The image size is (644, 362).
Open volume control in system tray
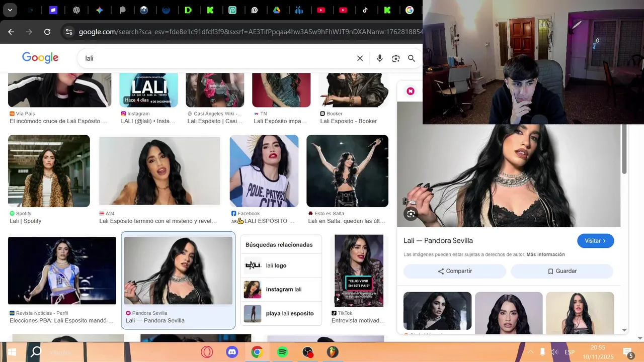[554, 352]
